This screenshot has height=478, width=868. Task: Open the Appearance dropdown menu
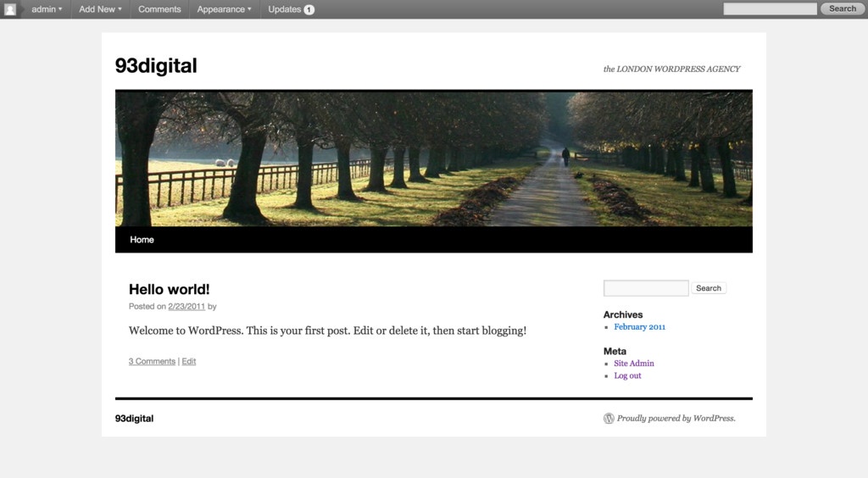click(224, 9)
